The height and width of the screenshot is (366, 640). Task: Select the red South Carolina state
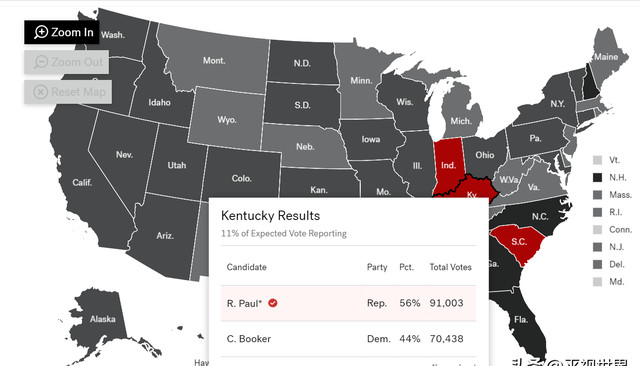[x=518, y=243]
